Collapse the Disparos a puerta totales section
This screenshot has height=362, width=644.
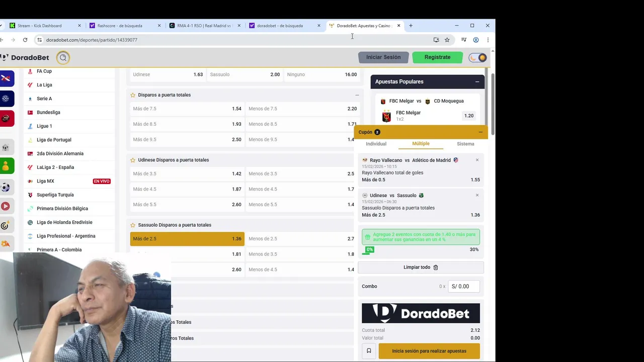357,95
